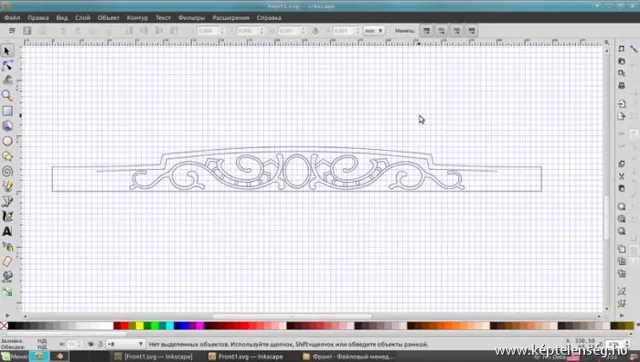Click the Ungroup objects icon
This screenshot has height=362, width=640.
[x=621, y=304]
